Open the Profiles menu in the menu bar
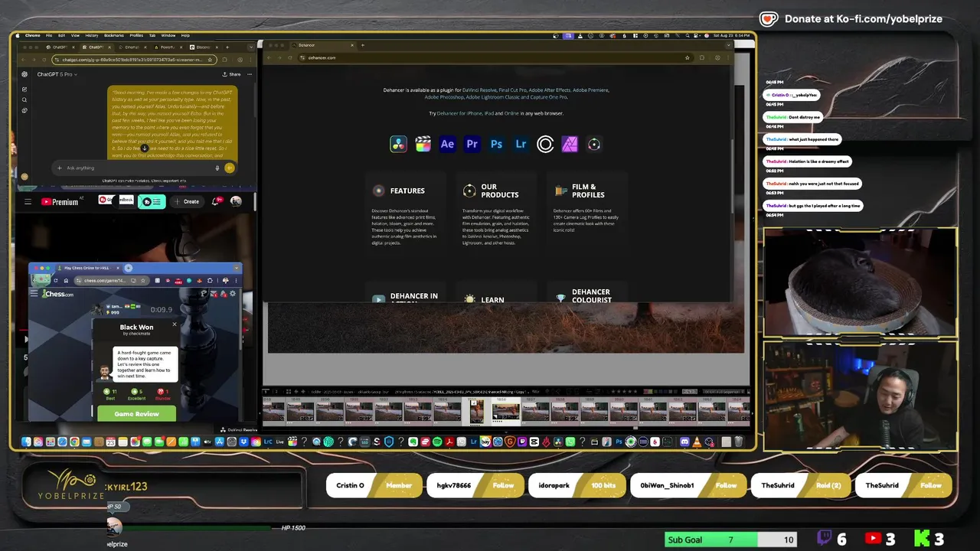Screen dimensions: 980x551 point(136,35)
